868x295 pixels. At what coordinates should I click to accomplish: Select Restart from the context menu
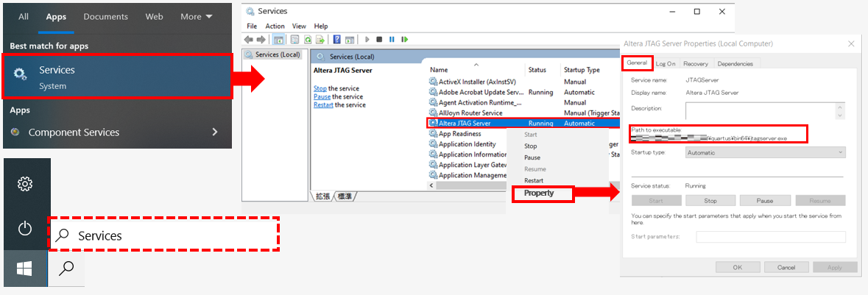point(534,180)
